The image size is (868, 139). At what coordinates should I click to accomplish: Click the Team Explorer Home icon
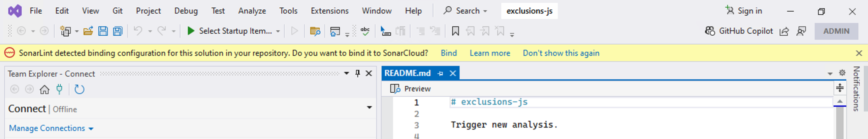[44, 89]
